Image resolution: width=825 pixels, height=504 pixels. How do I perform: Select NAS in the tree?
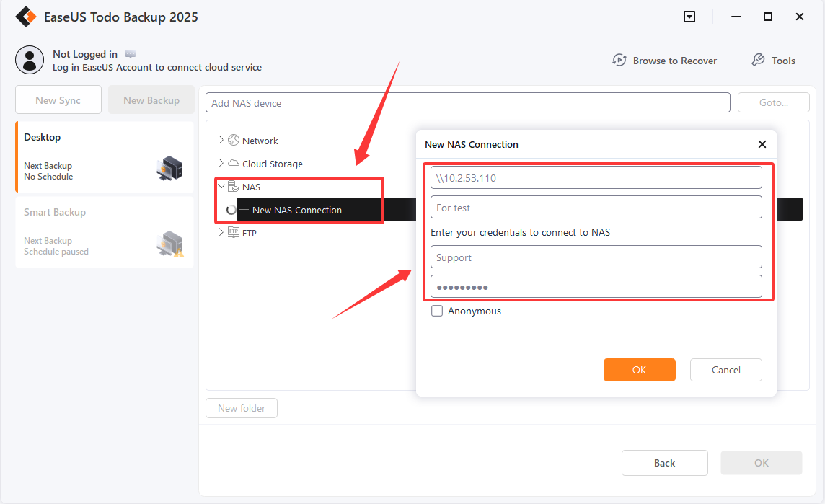tap(251, 187)
